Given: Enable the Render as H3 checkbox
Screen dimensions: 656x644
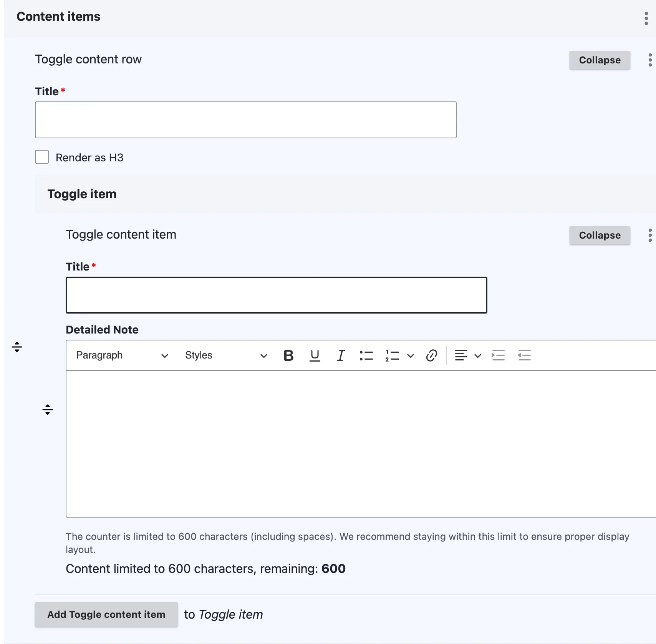Looking at the screenshot, I should (42, 157).
